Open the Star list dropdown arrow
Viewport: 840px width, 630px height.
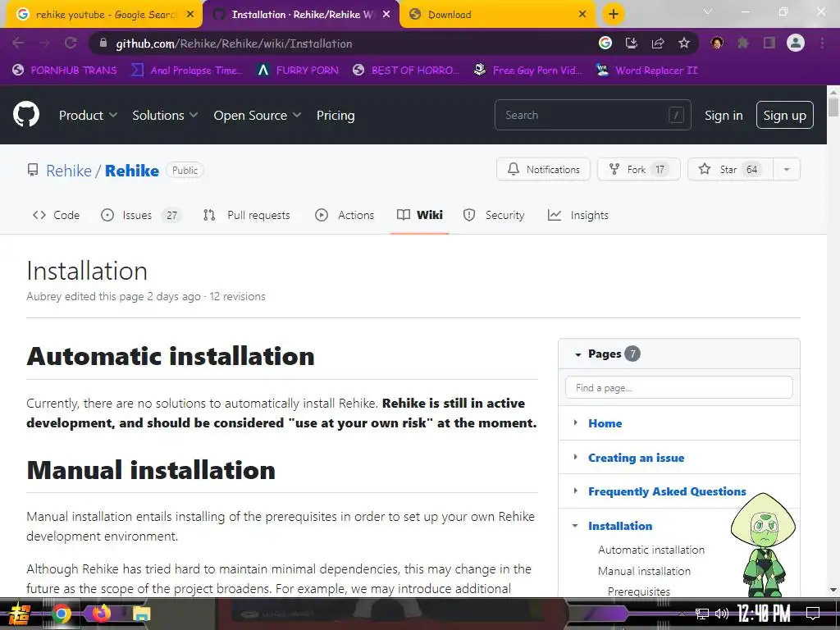pyautogui.click(x=787, y=169)
